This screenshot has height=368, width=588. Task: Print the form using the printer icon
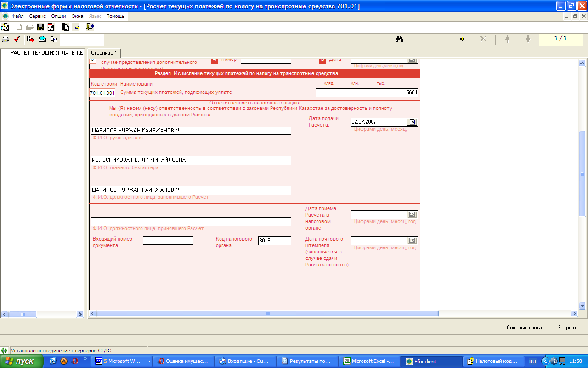[6, 39]
